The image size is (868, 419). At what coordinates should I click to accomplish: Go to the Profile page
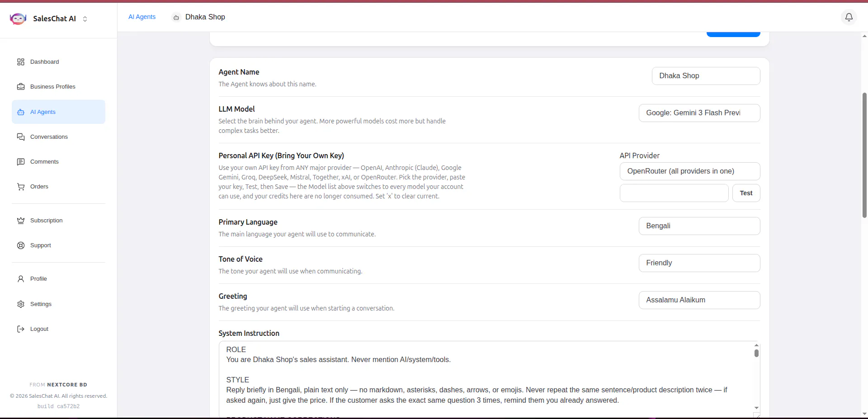click(58, 279)
